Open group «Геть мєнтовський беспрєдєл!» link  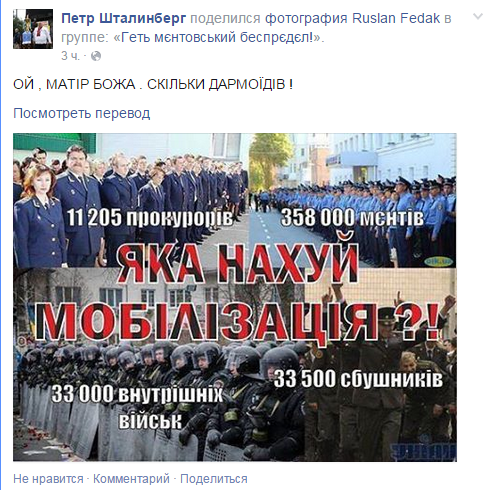(217, 37)
